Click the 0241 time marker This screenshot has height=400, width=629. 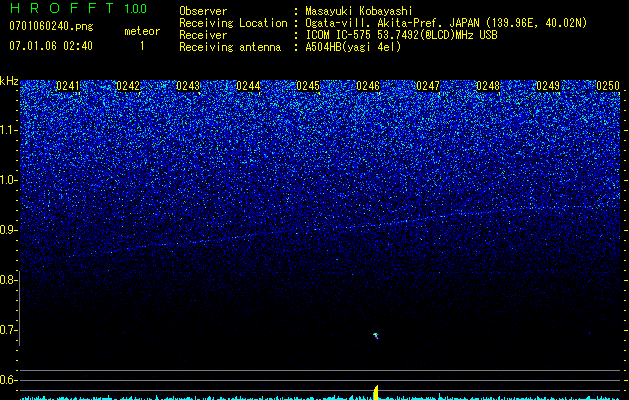pos(68,86)
